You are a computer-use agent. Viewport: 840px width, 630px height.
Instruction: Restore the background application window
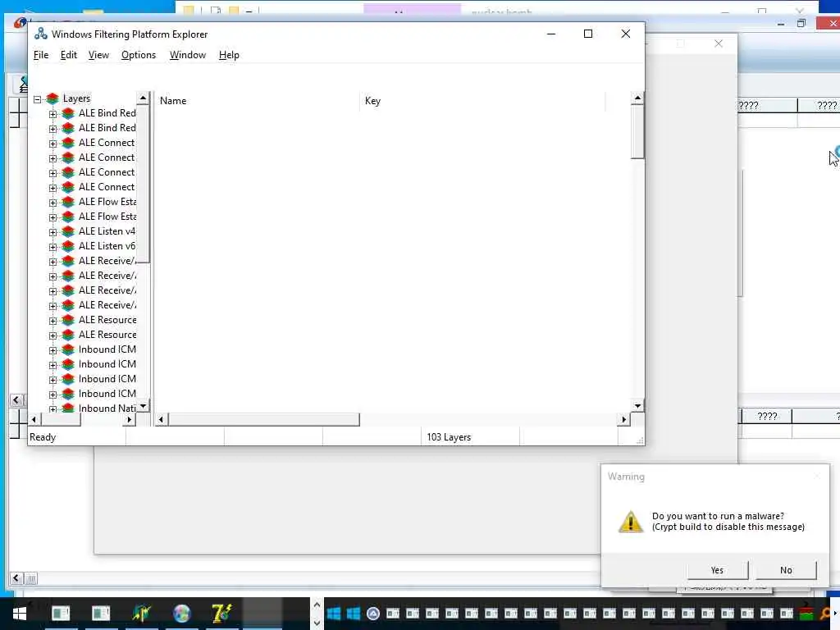[x=801, y=23]
